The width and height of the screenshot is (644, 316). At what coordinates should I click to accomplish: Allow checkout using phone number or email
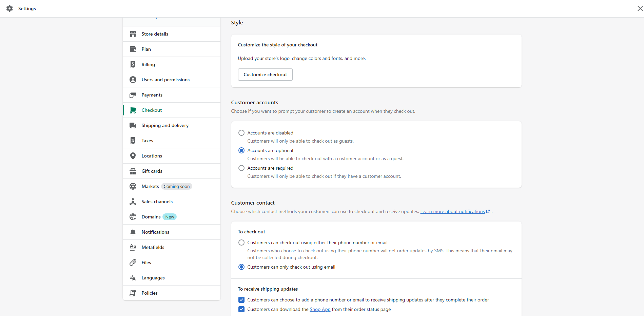click(241, 243)
